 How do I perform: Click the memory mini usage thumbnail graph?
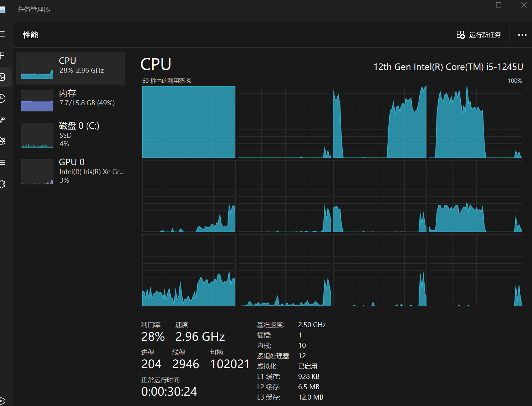pos(37,101)
